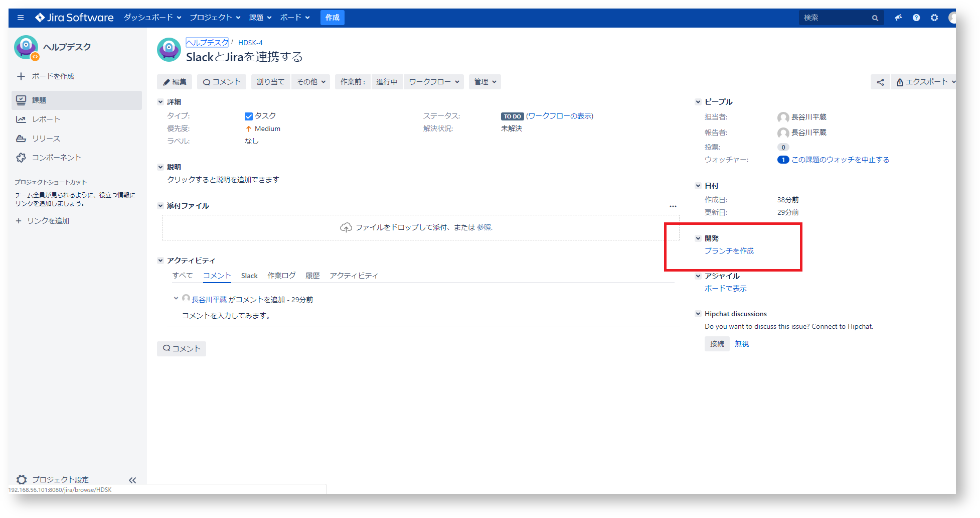
Task: Click the issue header project avatar
Action: (x=169, y=50)
